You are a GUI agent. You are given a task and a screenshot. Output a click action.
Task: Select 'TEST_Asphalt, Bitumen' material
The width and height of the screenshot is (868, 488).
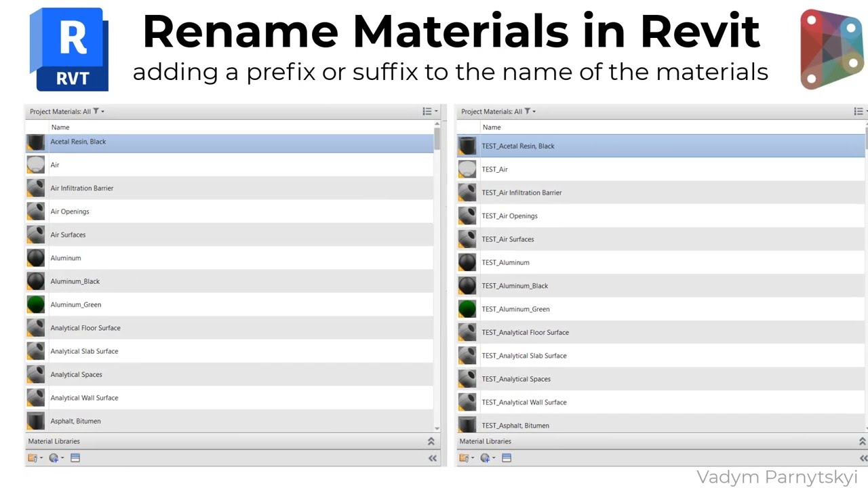[x=661, y=424]
